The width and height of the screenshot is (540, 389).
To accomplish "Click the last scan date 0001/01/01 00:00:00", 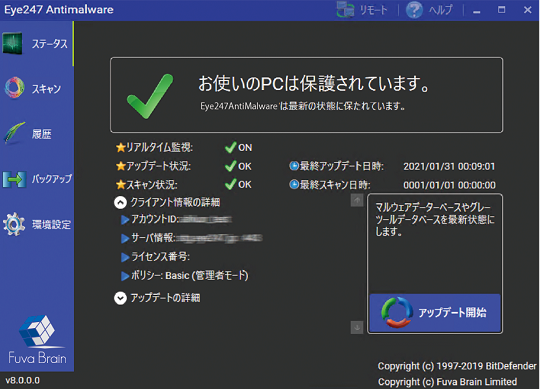I will (x=449, y=185).
